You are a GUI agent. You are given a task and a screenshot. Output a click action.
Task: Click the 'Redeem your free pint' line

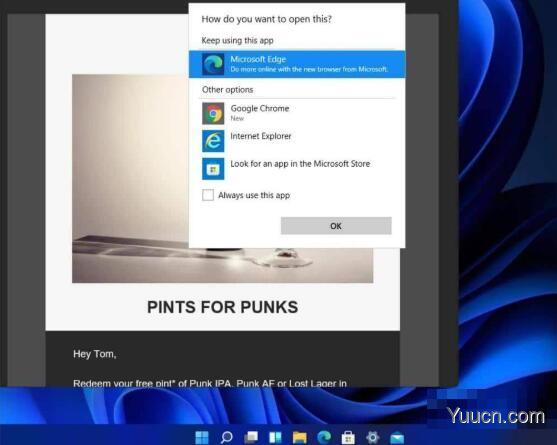click(210, 383)
